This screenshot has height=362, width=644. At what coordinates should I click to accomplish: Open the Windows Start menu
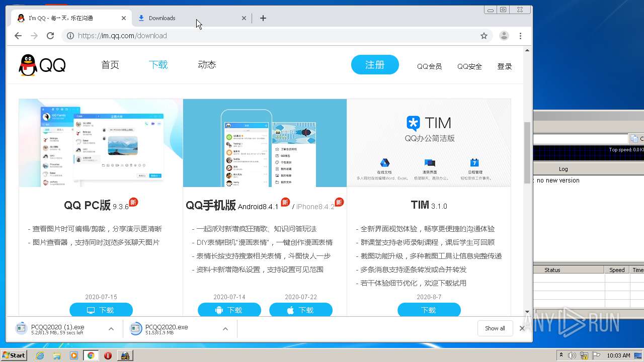(14, 355)
